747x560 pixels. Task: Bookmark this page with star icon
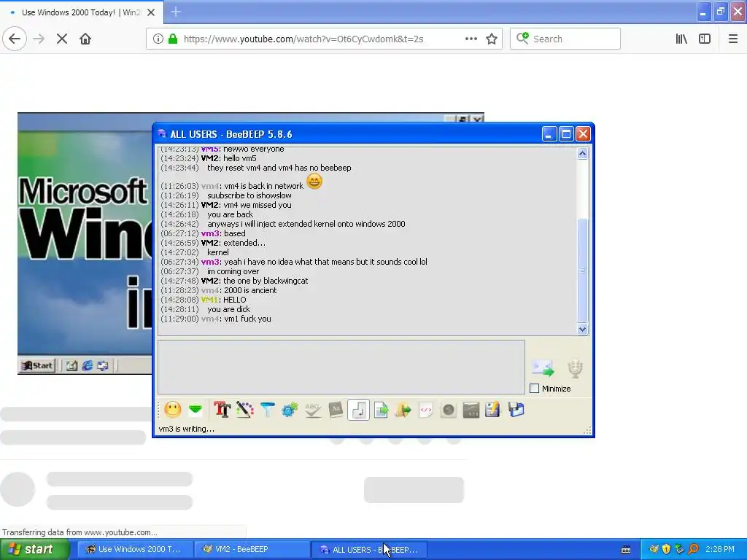coord(492,39)
